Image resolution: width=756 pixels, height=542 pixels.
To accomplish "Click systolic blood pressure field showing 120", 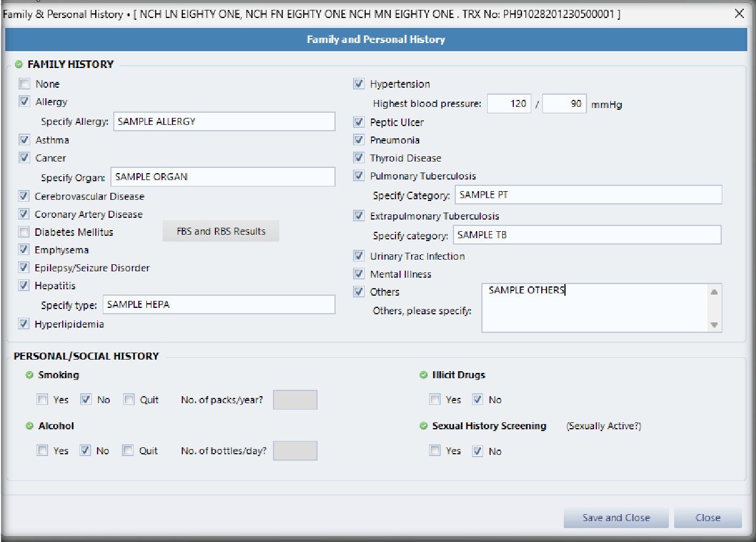I will coord(509,104).
